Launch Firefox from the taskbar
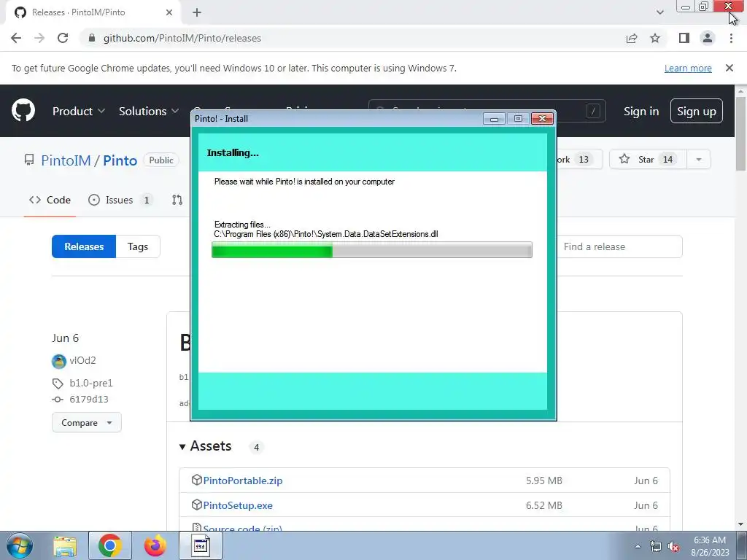Screen dimensions: 747x560 click(x=155, y=545)
